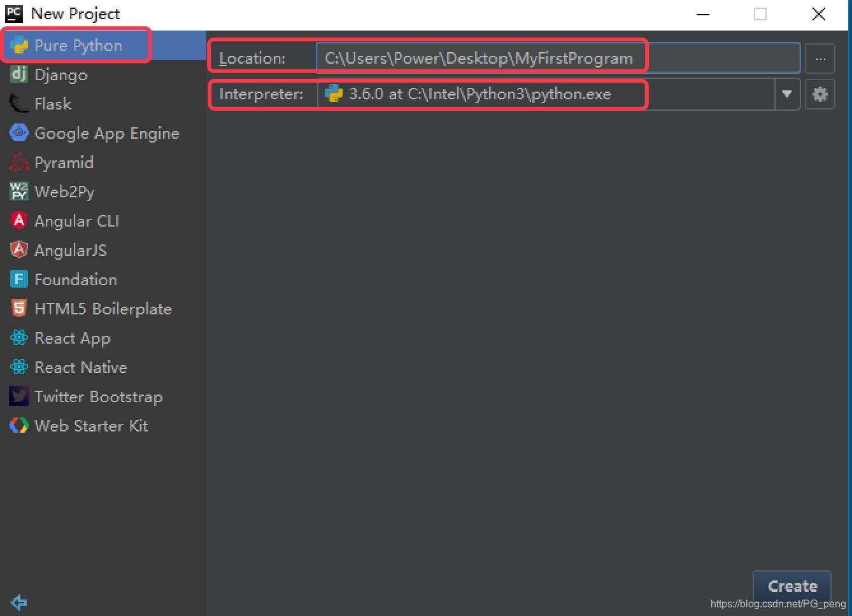Click the Create button
852x616 pixels.
pos(792,586)
